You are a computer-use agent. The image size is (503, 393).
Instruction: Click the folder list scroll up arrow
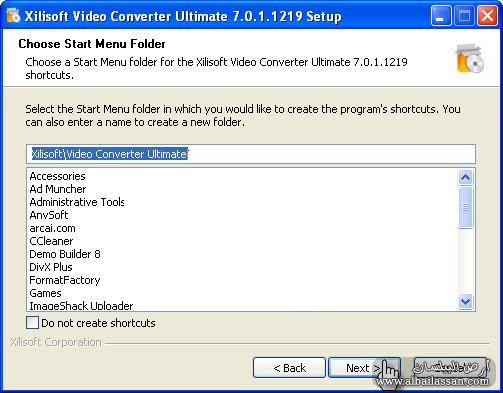(465, 177)
